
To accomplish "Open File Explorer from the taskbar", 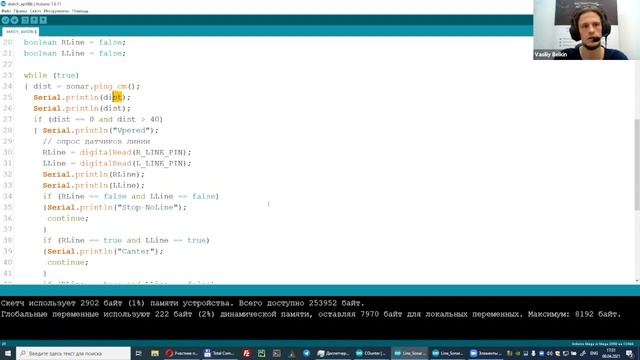I will (155, 353).
